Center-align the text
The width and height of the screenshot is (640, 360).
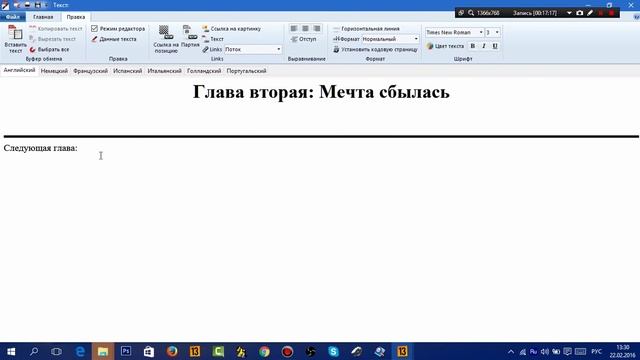(305, 28)
